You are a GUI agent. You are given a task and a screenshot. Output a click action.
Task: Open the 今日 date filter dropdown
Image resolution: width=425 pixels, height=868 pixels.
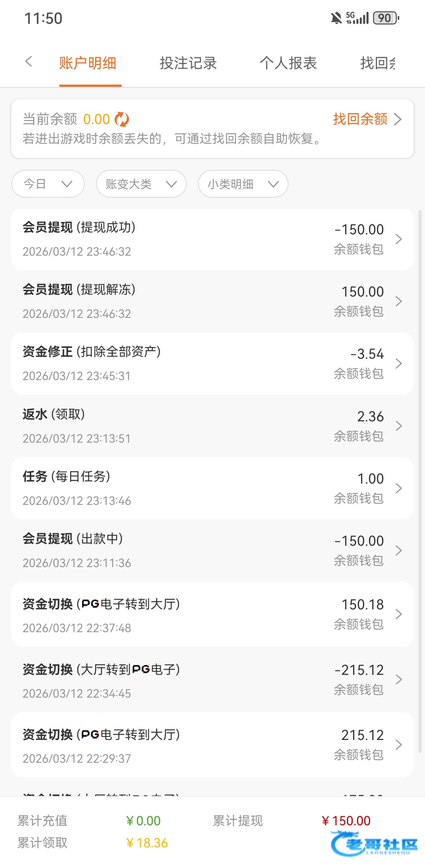(48, 184)
